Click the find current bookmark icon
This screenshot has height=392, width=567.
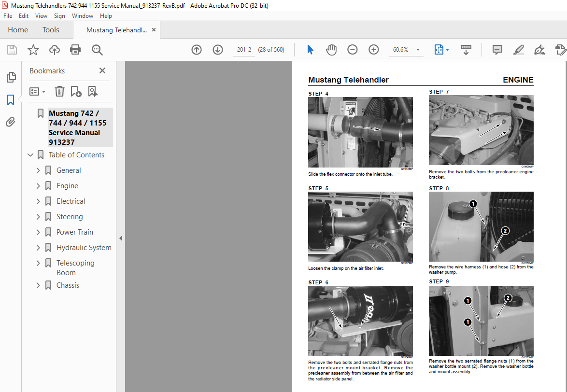(93, 91)
